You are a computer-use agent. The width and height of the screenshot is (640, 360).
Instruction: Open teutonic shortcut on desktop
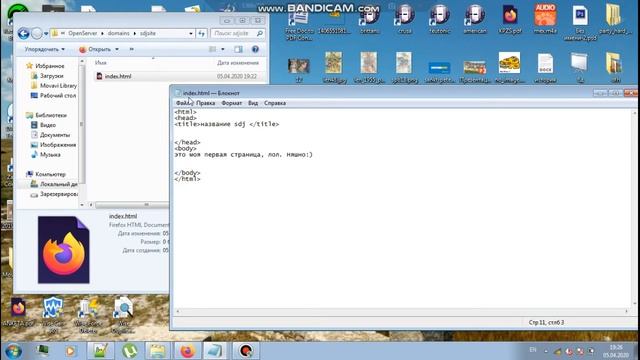(440, 20)
